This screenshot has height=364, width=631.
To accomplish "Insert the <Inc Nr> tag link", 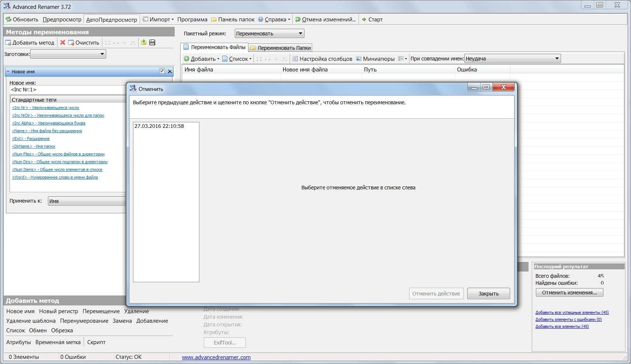I will pos(45,108).
